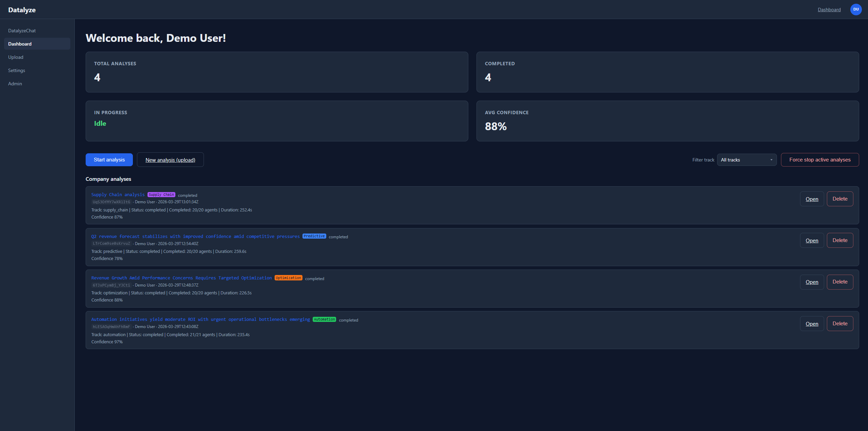
Task: Click New analysis (upload) link
Action: pyautogui.click(x=170, y=160)
